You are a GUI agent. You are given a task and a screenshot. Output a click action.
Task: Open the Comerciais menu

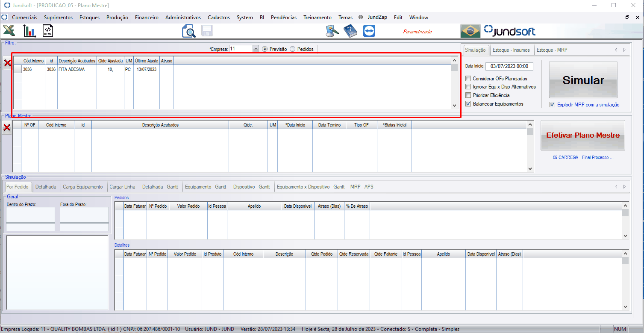24,18
